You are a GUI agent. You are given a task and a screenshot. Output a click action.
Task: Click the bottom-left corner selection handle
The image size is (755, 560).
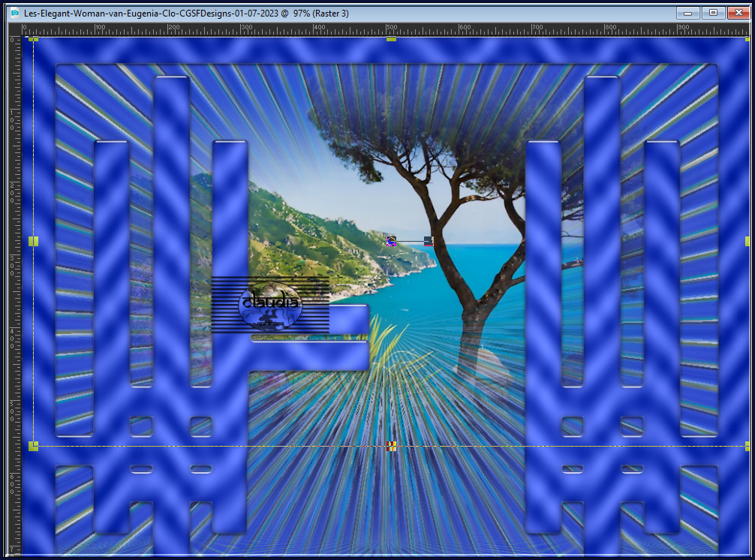(33, 447)
